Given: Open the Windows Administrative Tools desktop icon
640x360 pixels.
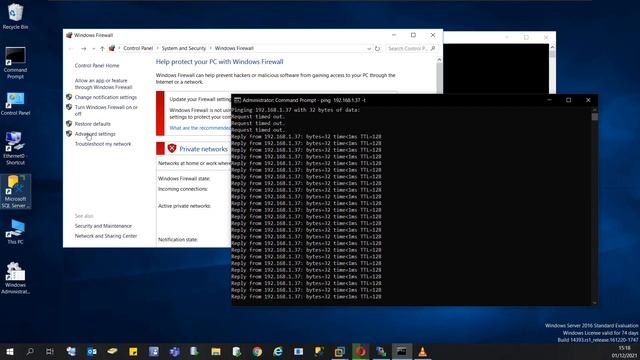Looking at the screenshot, I should point(16,278).
